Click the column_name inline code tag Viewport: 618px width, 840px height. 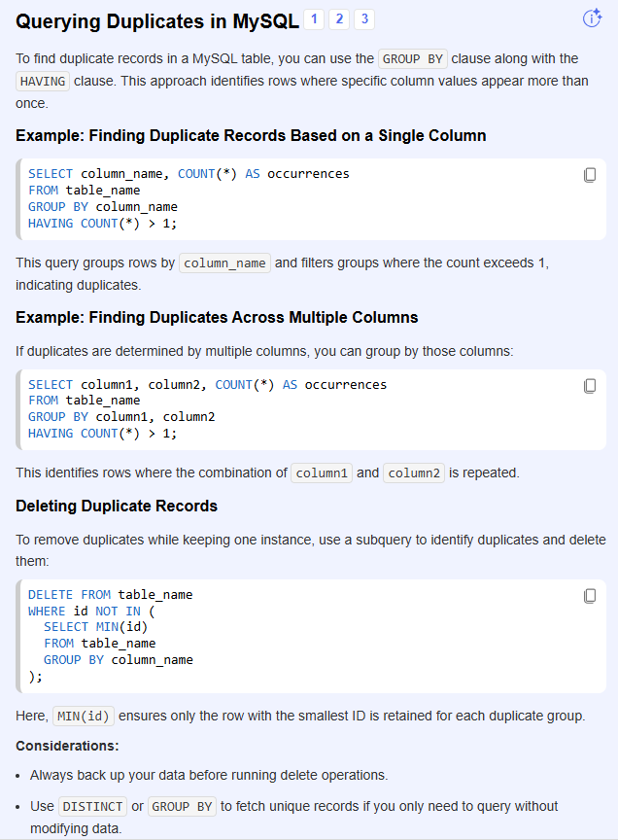[x=224, y=262]
